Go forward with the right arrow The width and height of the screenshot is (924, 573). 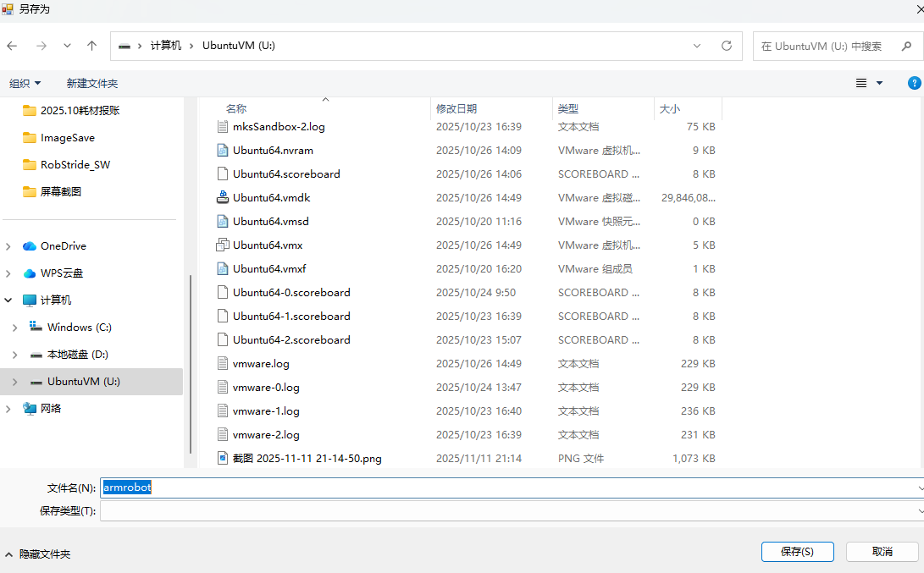coord(41,46)
